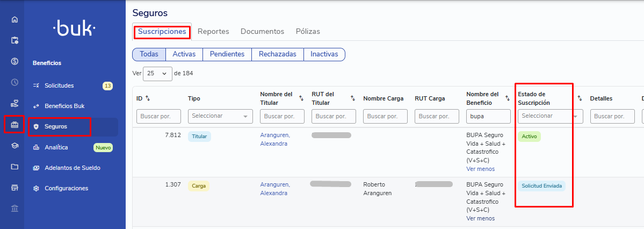The image size is (644, 229).
Task: Sort table by ID column arrows
Action: (148, 99)
